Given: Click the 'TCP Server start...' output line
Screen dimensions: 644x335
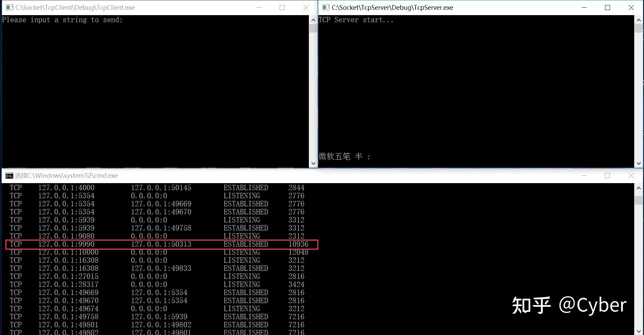Looking at the screenshot, I should tap(356, 20).
